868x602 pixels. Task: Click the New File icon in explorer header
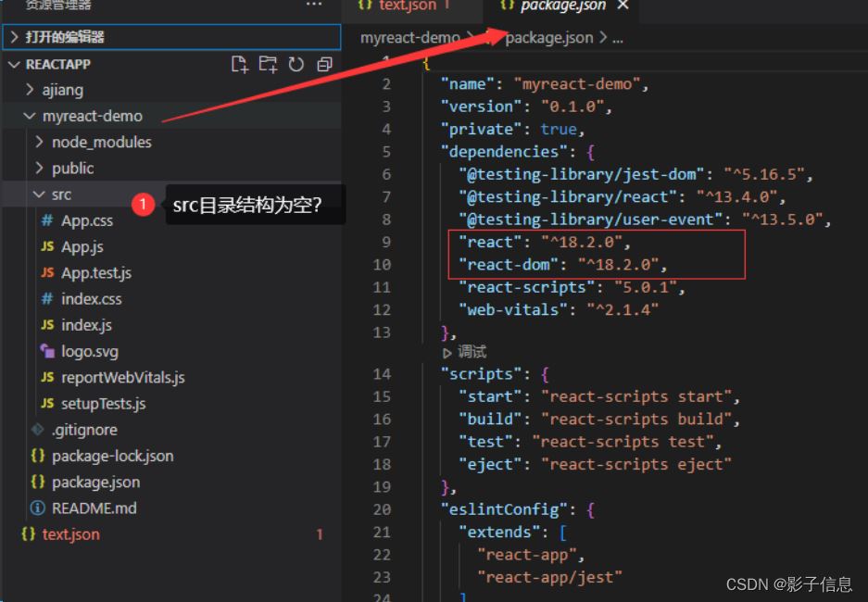coord(240,64)
